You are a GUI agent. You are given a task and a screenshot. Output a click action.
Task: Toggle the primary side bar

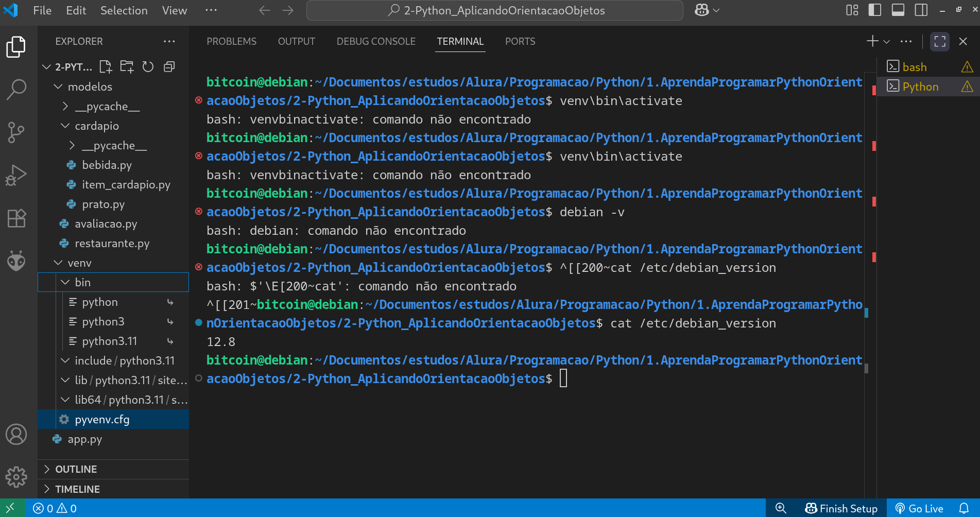874,10
